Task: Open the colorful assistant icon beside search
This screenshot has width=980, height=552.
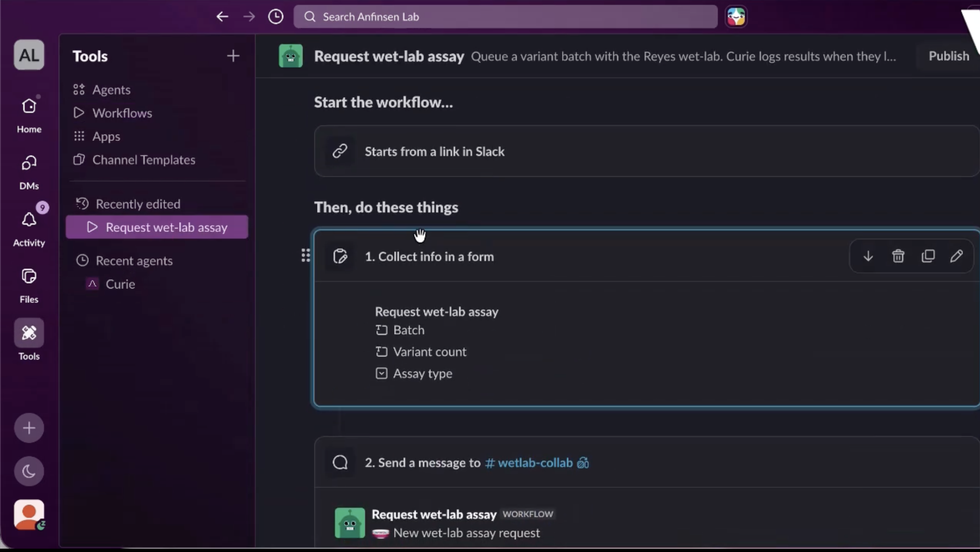Action: [x=736, y=17]
